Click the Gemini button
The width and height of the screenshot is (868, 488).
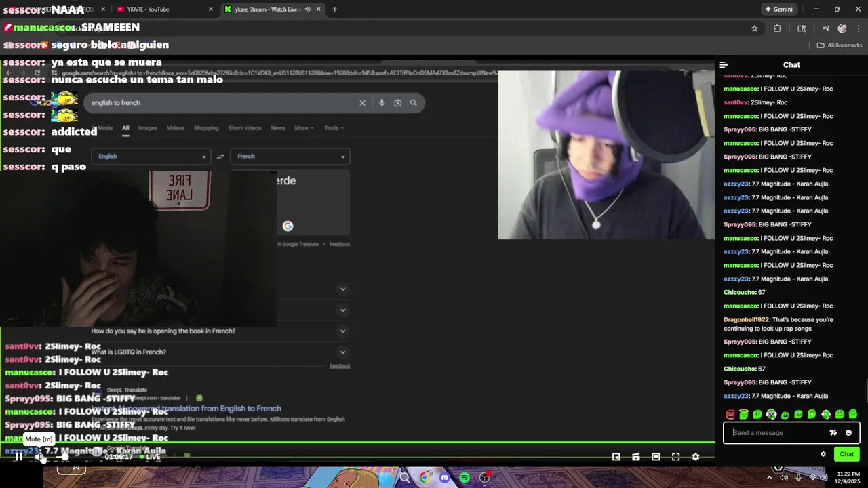[778, 9]
